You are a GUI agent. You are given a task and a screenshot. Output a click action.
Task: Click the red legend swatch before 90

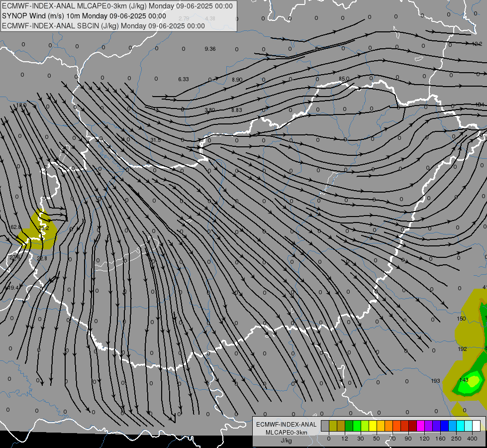(x=405, y=426)
